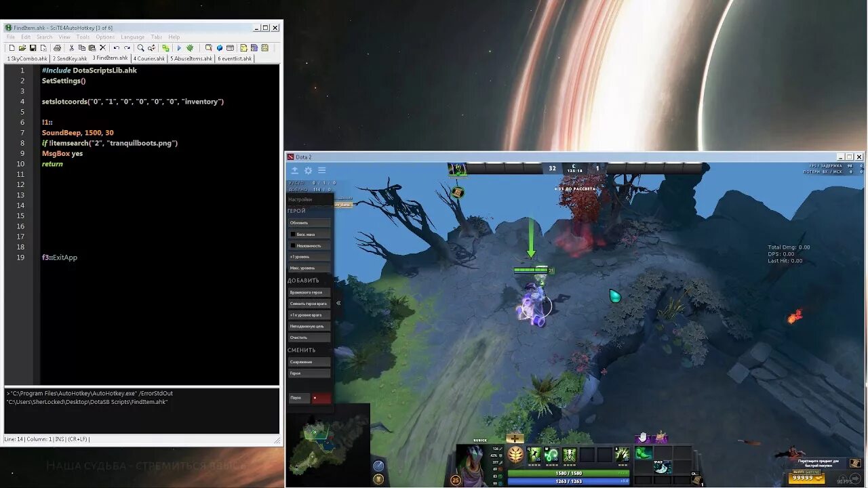This screenshot has height=488, width=868.
Task: Click the blue mana bar 1263 / 1263
Action: (x=568, y=482)
